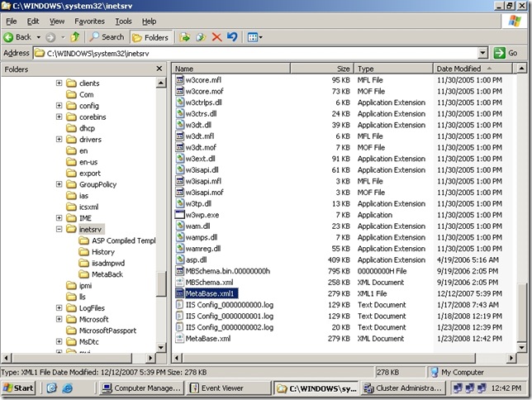The image size is (532, 400).
Task: Click the Show Desktop quick launch icon
Action: point(51,388)
